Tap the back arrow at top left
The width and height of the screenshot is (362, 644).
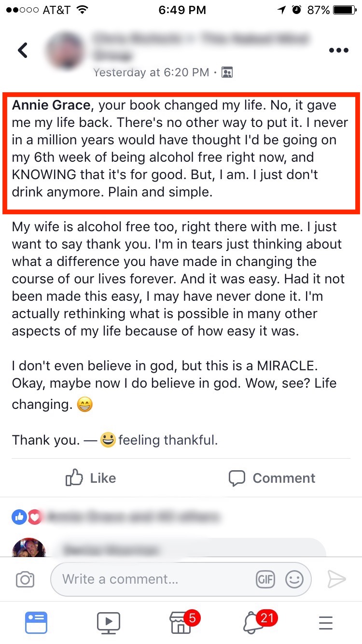(23, 50)
